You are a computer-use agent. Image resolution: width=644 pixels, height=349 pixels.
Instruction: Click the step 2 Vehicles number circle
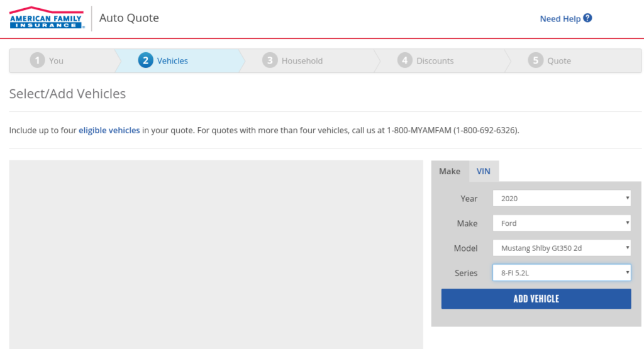tap(145, 61)
